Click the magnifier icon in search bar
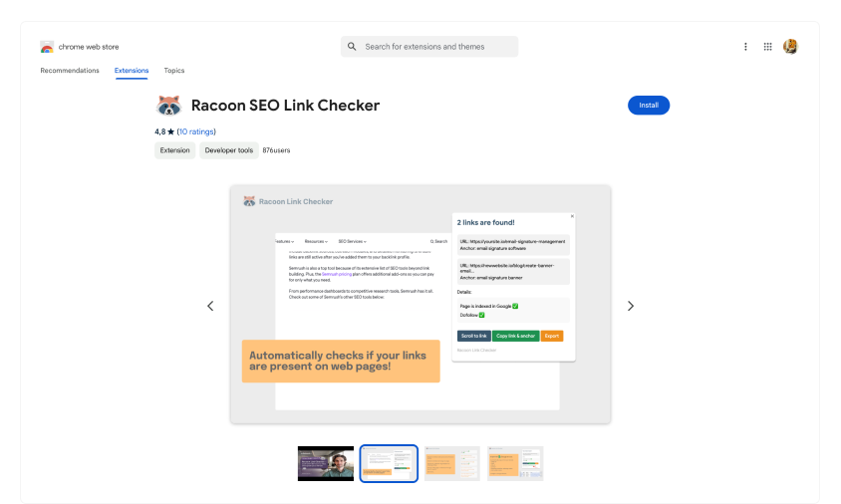 click(x=352, y=47)
